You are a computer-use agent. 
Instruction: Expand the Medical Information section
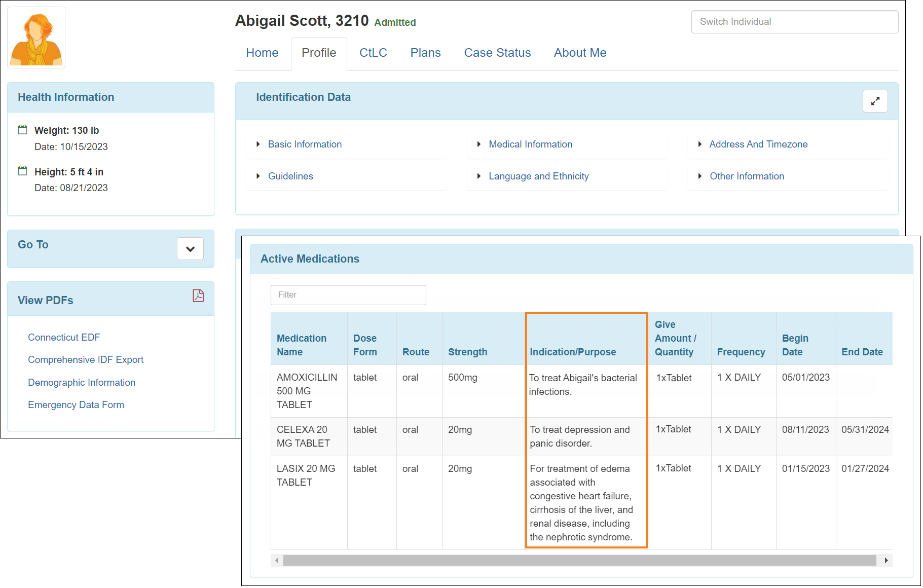pyautogui.click(x=530, y=144)
